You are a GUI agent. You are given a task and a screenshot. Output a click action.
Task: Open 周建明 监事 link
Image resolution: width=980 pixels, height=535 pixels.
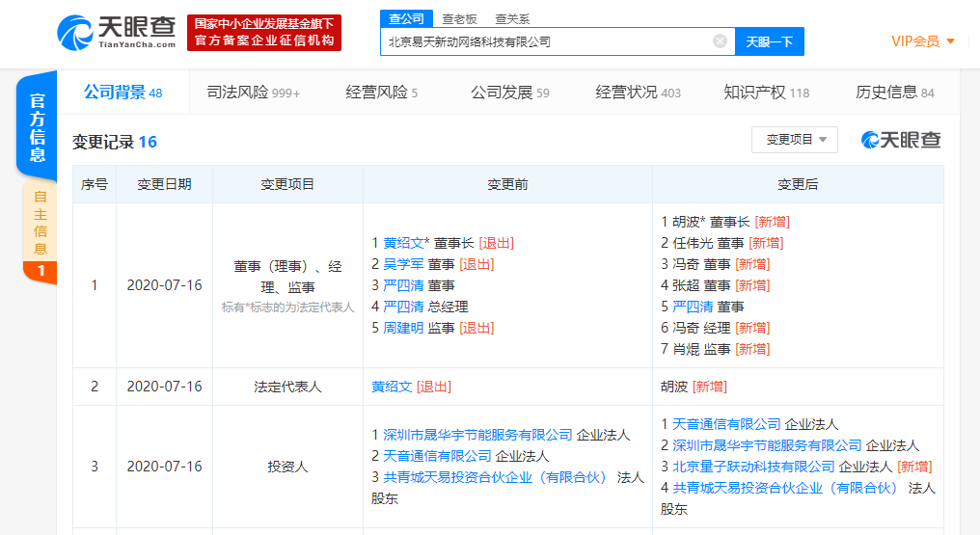tap(403, 328)
